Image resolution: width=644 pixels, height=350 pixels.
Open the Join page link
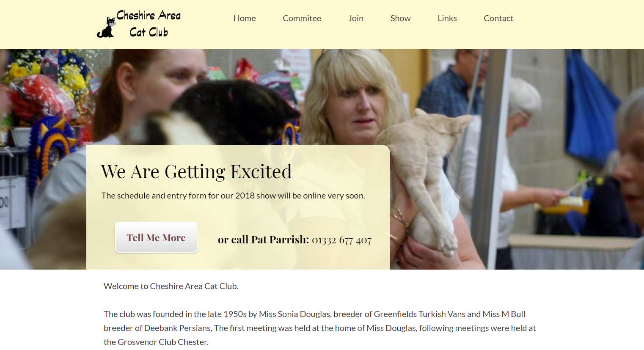(356, 18)
